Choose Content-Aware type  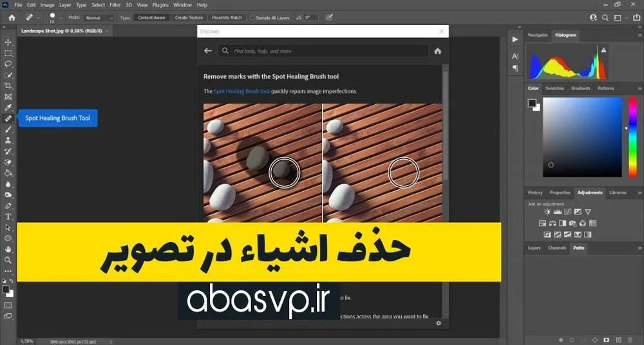[x=151, y=17]
